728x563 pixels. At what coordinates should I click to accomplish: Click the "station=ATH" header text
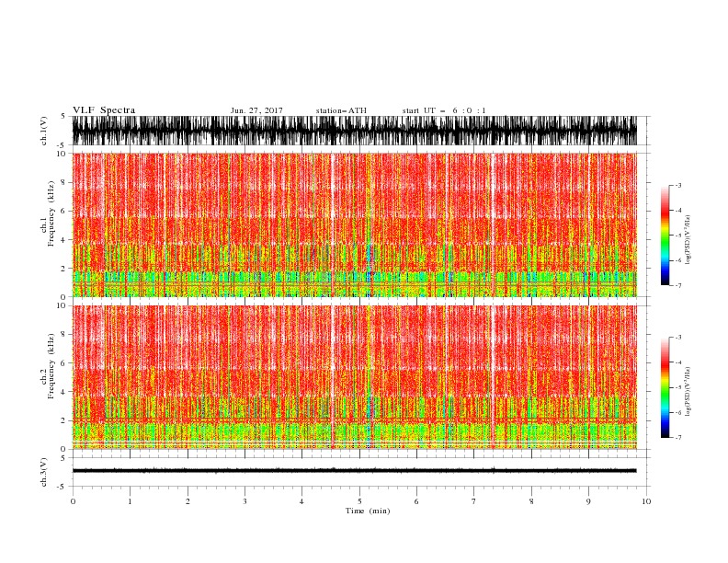341,110
